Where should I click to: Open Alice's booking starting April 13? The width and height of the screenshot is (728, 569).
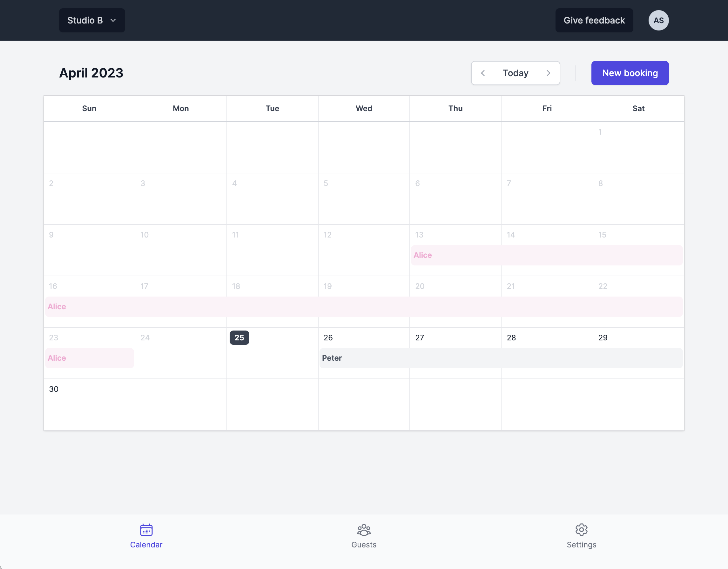(x=547, y=255)
